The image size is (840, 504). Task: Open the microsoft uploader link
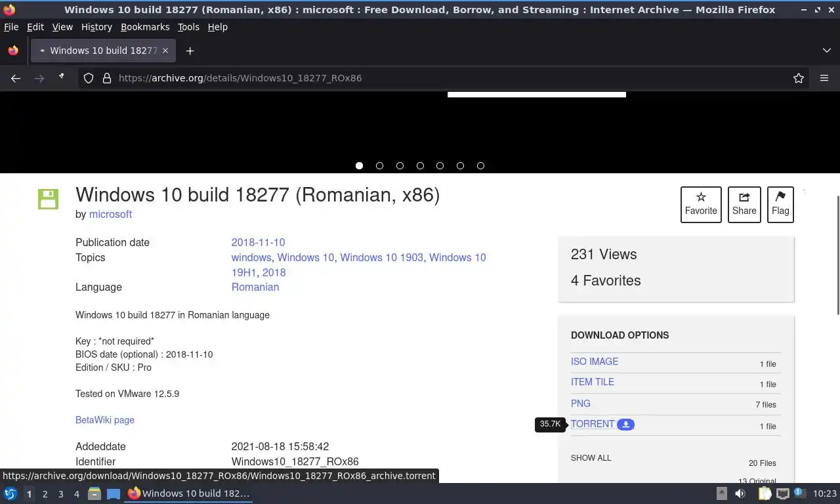coord(110,214)
